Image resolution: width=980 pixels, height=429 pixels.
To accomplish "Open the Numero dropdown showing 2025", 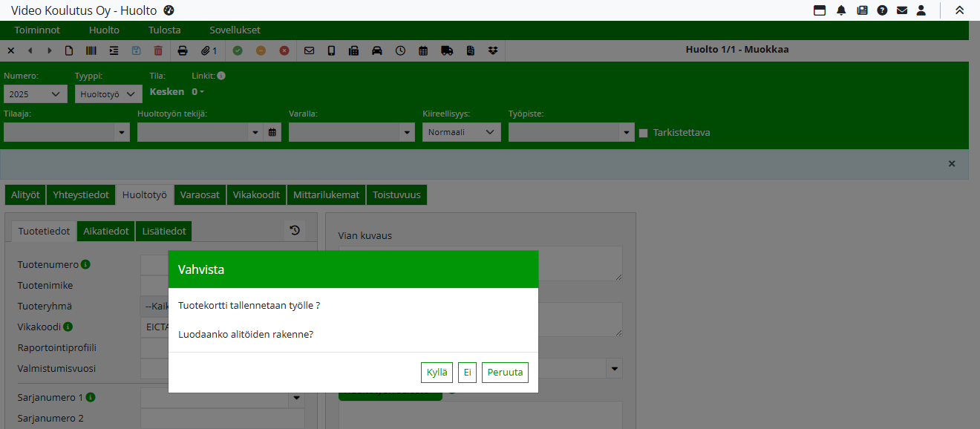I will tap(35, 94).
